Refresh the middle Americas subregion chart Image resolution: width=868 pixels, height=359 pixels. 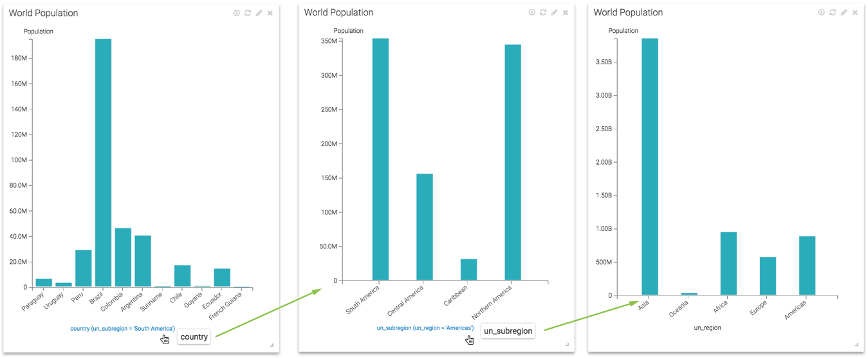tap(543, 13)
